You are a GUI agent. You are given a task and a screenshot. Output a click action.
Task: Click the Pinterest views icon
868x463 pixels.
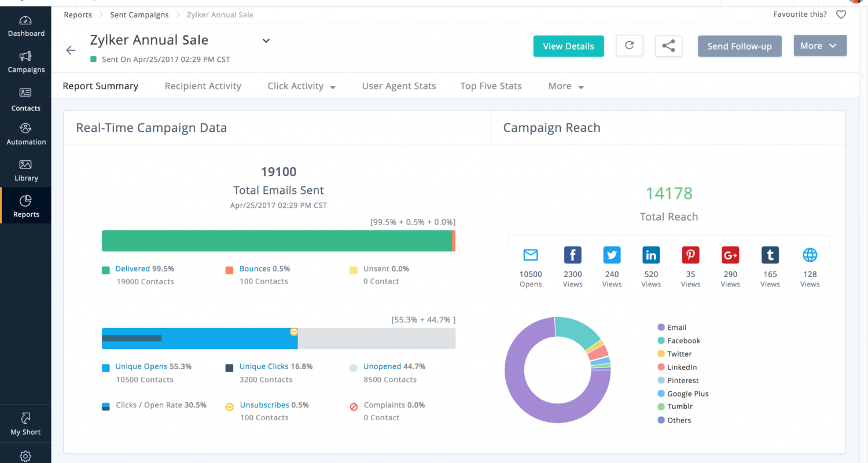point(690,255)
